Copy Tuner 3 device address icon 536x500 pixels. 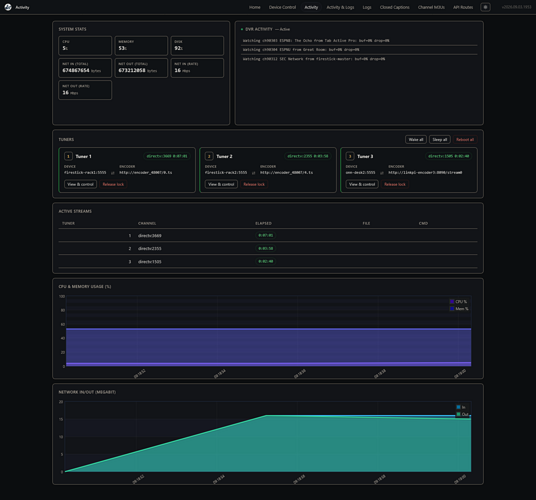click(381, 173)
